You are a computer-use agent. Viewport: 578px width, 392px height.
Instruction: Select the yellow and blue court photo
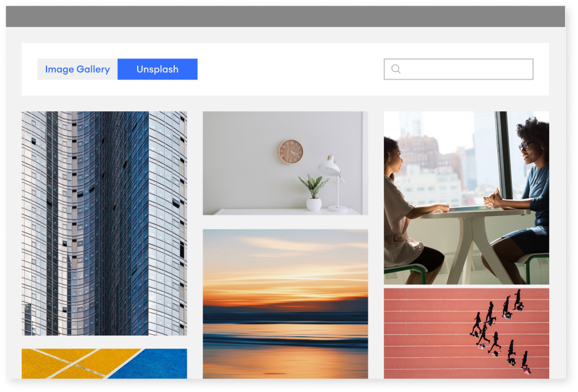click(x=104, y=363)
